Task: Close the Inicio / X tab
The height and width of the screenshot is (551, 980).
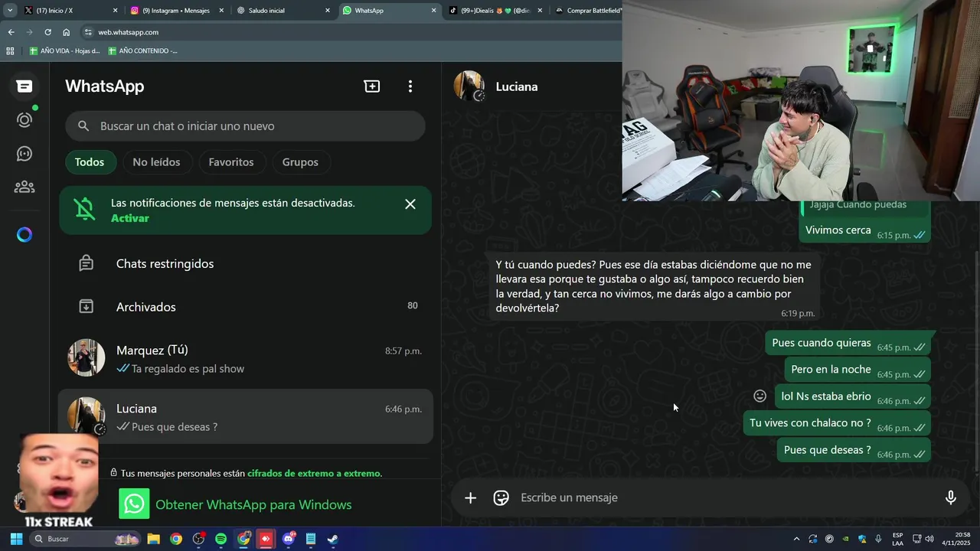Action: [x=115, y=11]
